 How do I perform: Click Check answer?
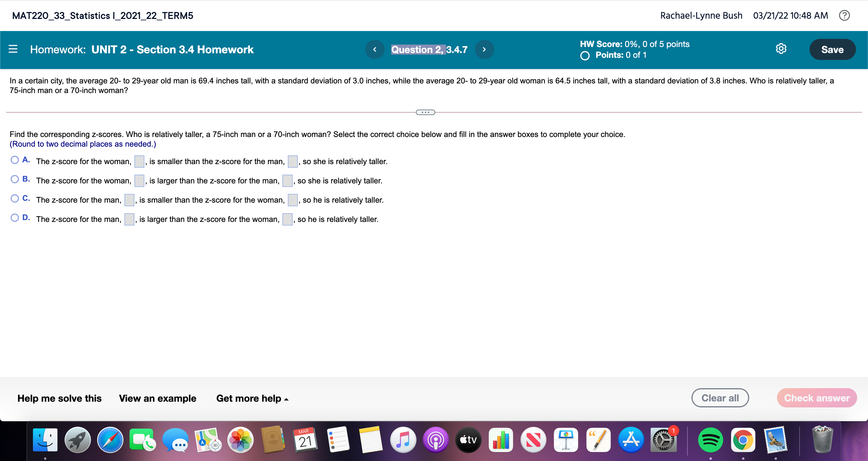coord(816,398)
